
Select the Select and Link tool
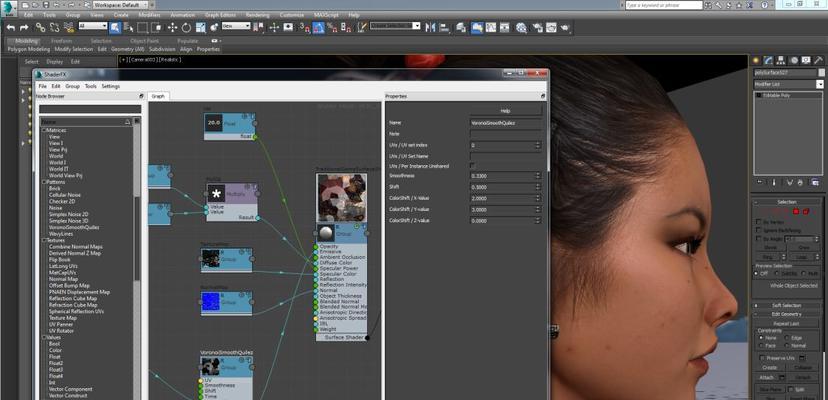pyautogui.click(x=40, y=27)
